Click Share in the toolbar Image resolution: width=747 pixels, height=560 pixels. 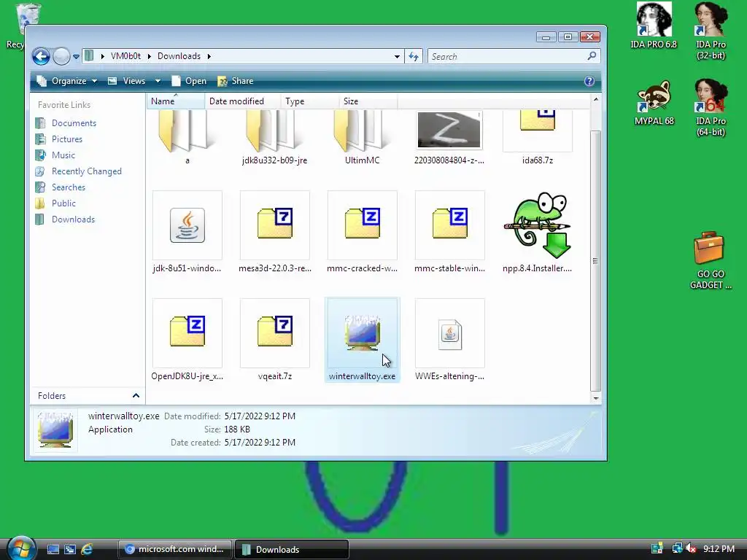[236, 81]
